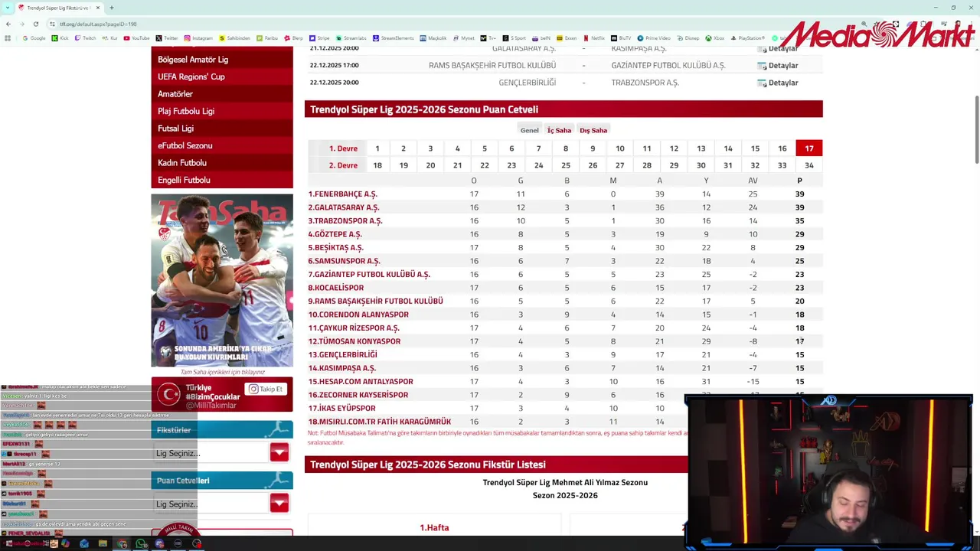980x551 pixels.
Task: Select week 10 in 1. Devre
Action: tap(620, 148)
